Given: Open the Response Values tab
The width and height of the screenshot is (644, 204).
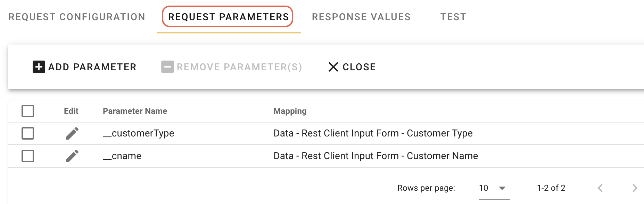Looking at the screenshot, I should click(x=361, y=16).
